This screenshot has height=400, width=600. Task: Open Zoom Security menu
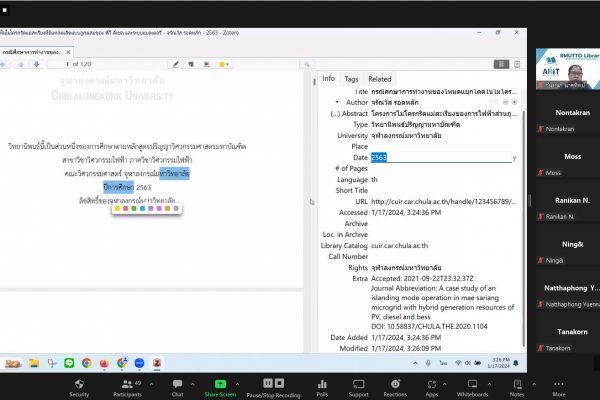pyautogui.click(x=79, y=388)
